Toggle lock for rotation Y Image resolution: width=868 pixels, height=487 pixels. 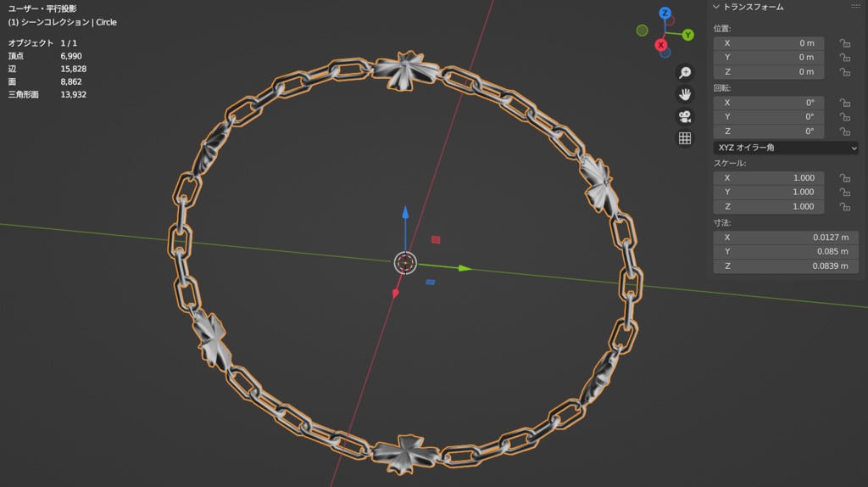pyautogui.click(x=845, y=117)
